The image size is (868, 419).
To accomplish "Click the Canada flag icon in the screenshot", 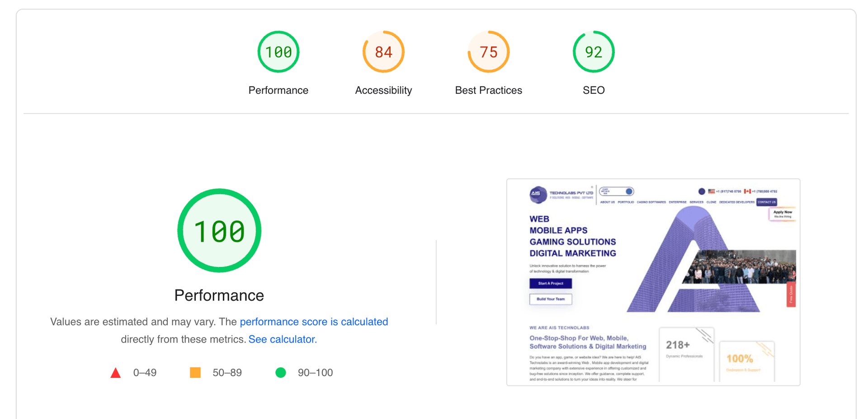I will point(747,191).
